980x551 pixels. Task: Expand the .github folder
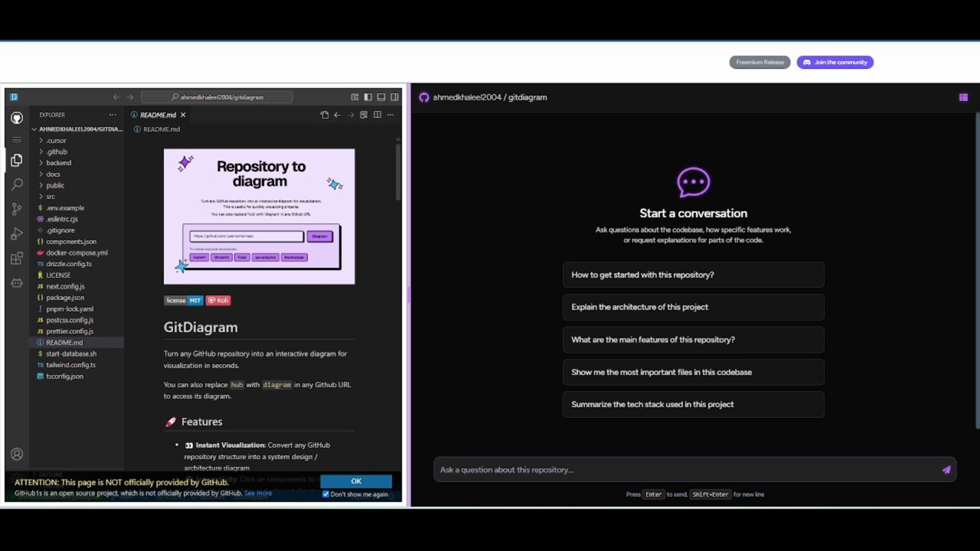[77, 152]
